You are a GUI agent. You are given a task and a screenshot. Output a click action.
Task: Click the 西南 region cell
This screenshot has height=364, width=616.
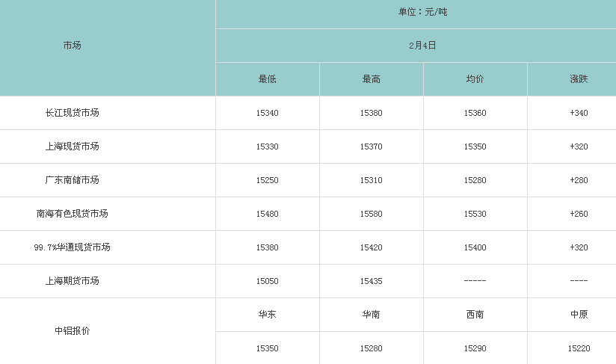[x=475, y=315]
